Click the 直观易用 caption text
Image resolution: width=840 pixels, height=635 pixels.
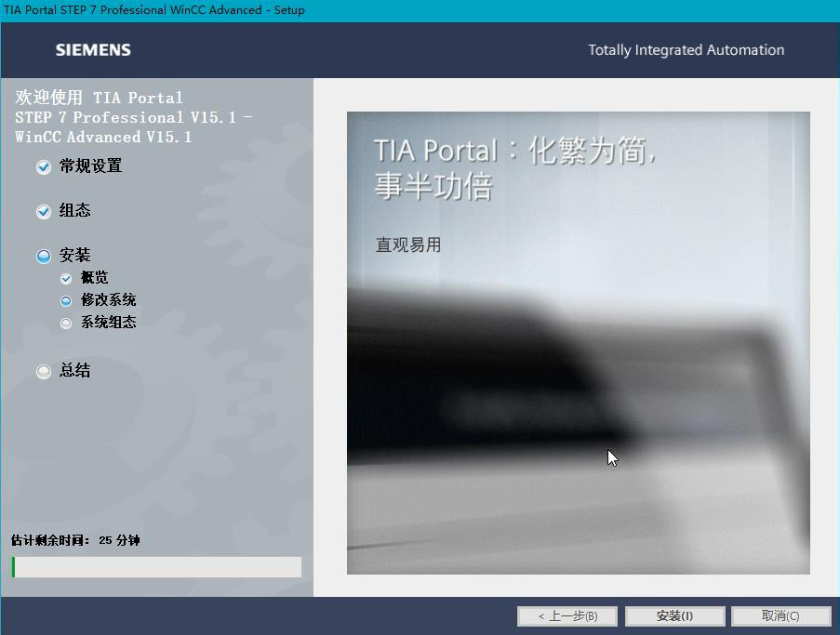click(x=408, y=245)
